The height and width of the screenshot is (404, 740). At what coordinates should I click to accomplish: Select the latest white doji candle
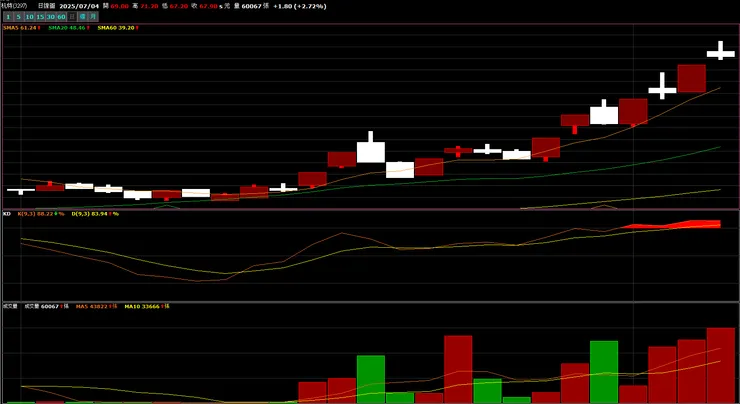click(x=721, y=51)
